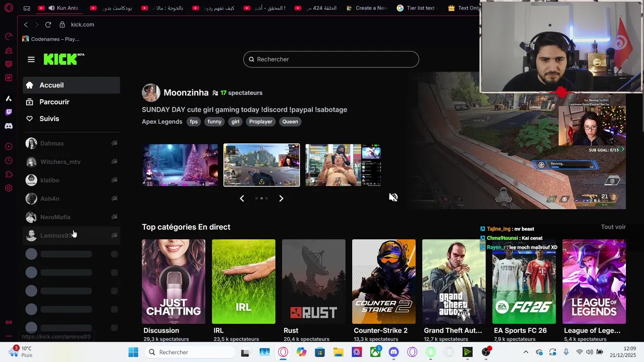
Task: Switch to the Create a New tab
Action: coord(367,8)
